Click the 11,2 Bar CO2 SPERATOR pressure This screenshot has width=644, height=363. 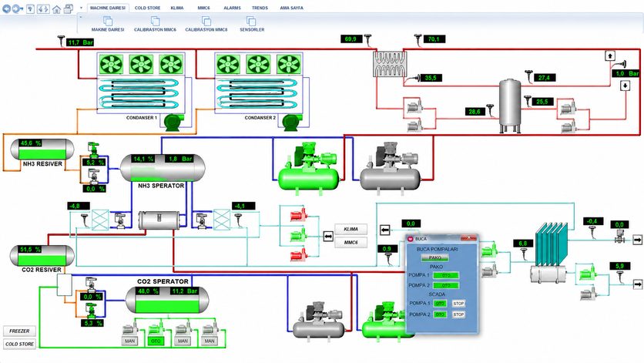(x=184, y=291)
